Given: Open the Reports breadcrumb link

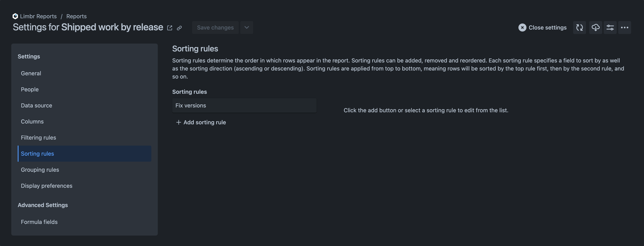Looking at the screenshot, I should coord(76,16).
